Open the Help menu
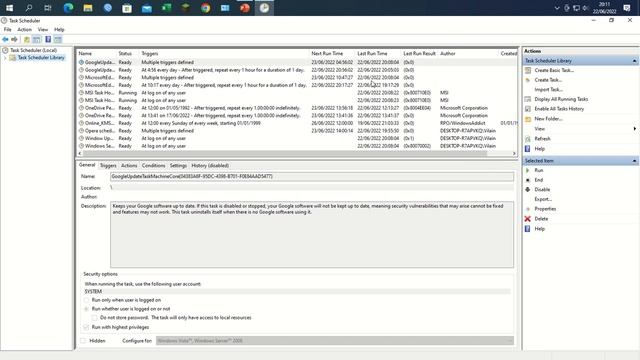The height and width of the screenshot is (360, 640). pos(59,30)
